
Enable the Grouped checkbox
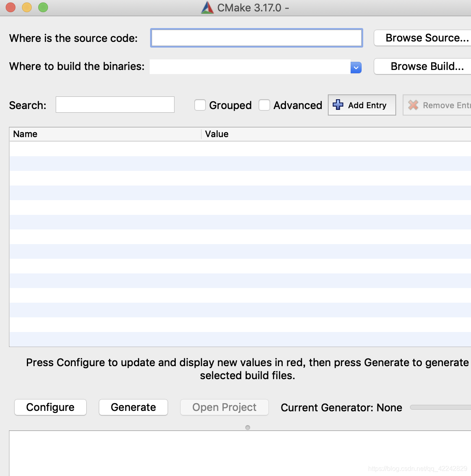point(200,105)
